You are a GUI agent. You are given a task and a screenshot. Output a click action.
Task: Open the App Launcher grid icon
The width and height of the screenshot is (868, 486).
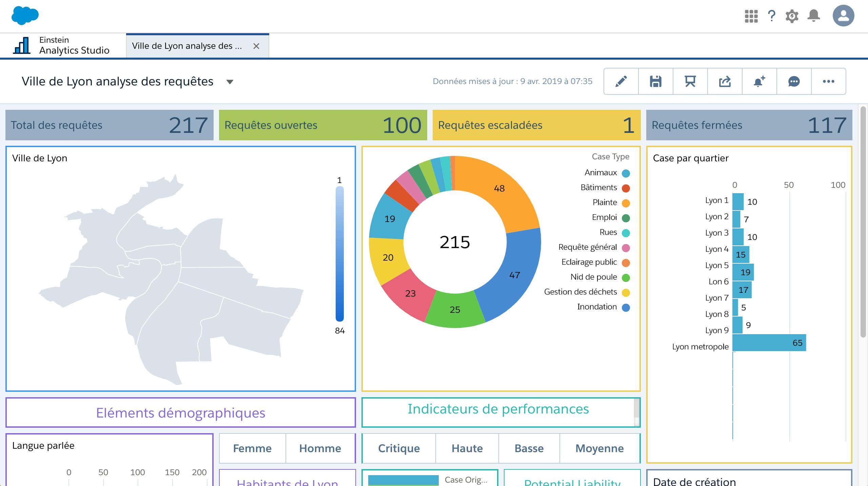[x=751, y=16]
